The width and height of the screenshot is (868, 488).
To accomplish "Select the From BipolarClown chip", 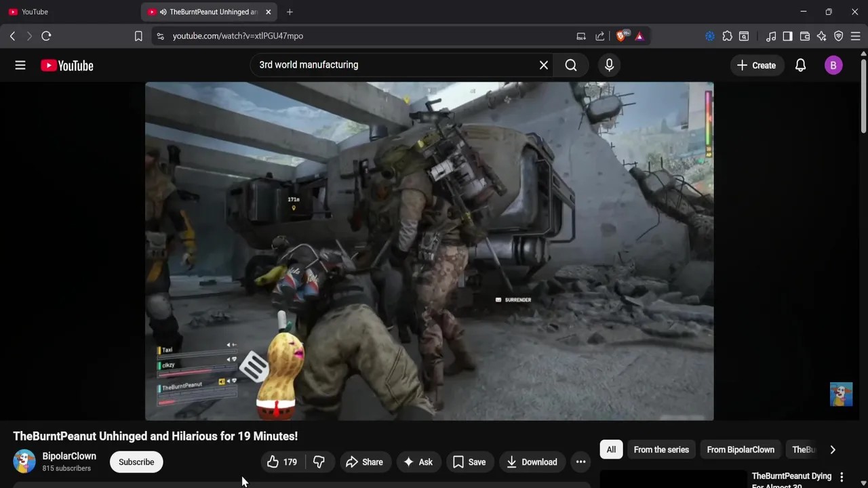I will click(x=741, y=449).
